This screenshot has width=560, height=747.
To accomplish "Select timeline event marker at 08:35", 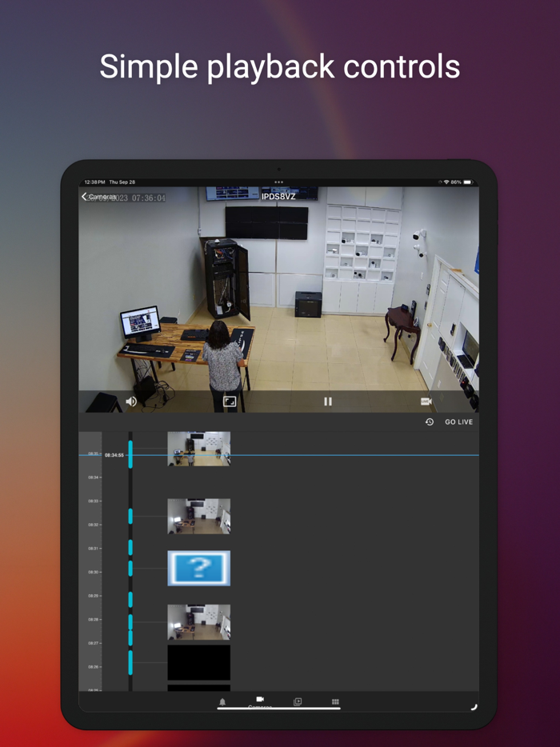I will pyautogui.click(x=130, y=454).
